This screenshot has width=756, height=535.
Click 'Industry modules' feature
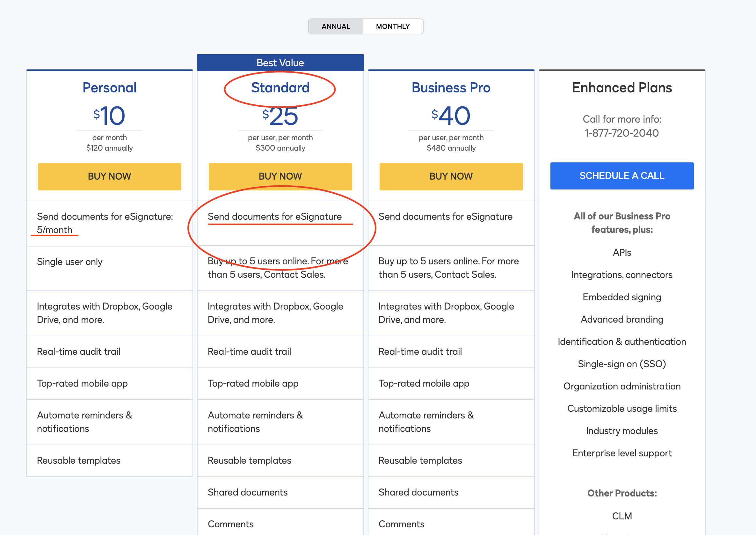click(622, 431)
